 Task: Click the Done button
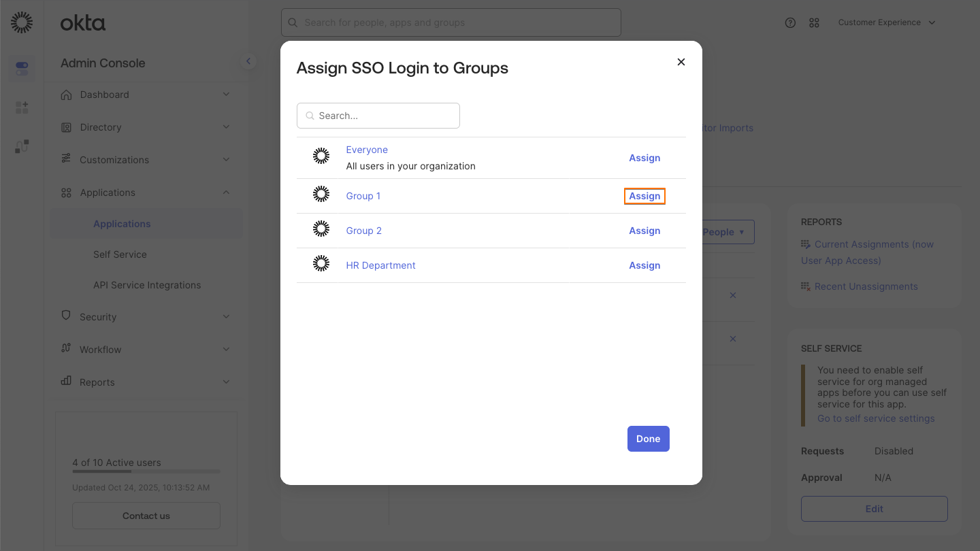(x=648, y=439)
